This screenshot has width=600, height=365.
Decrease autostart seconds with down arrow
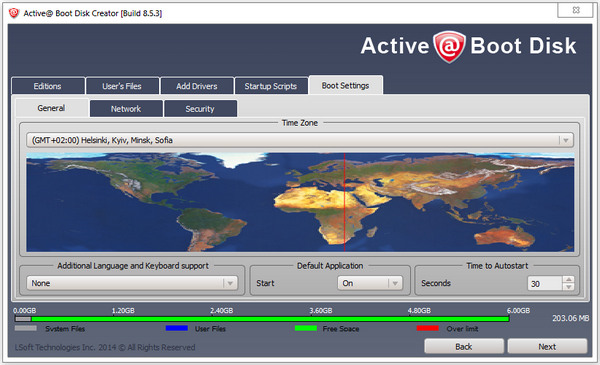click(x=569, y=287)
